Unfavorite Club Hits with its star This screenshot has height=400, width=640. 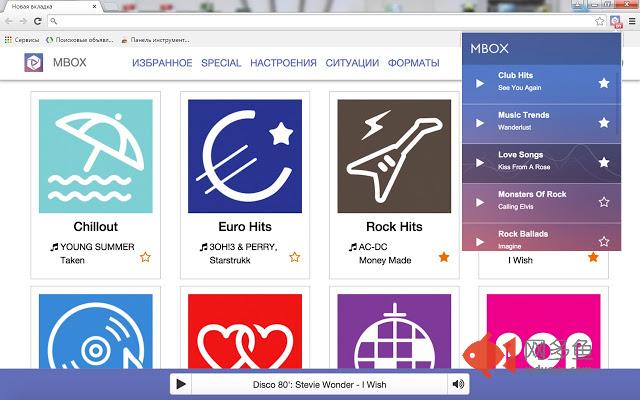tap(604, 83)
